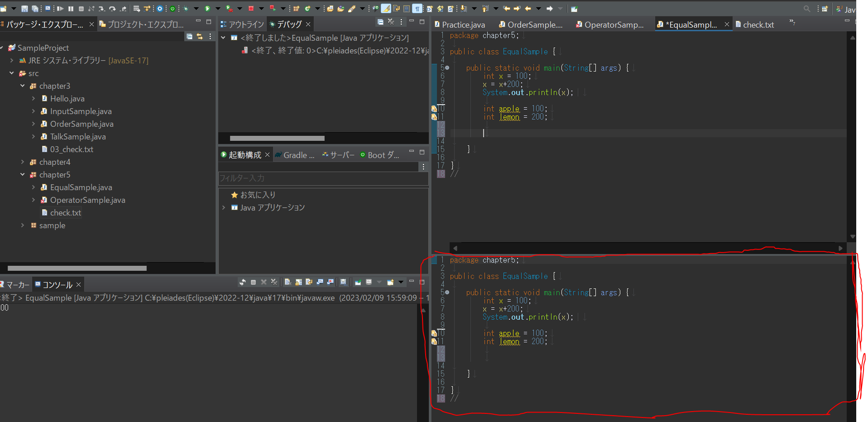
Task: Switch to the Practice.java editor tab
Action: click(x=460, y=24)
